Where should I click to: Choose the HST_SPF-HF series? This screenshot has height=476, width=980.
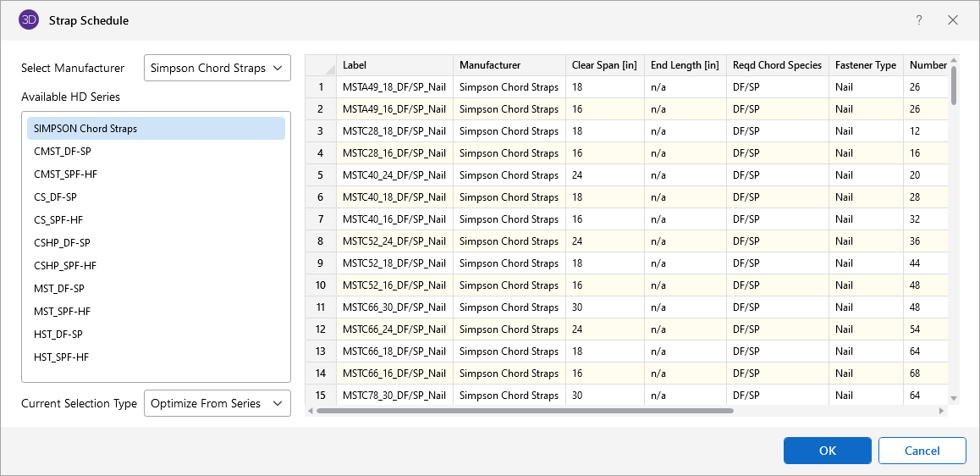pyautogui.click(x=61, y=357)
